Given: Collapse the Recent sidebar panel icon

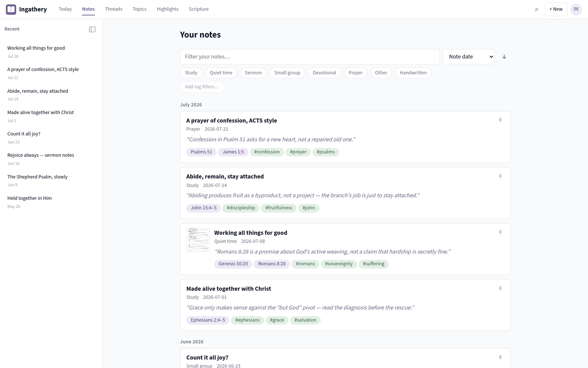Looking at the screenshot, I should click(92, 29).
